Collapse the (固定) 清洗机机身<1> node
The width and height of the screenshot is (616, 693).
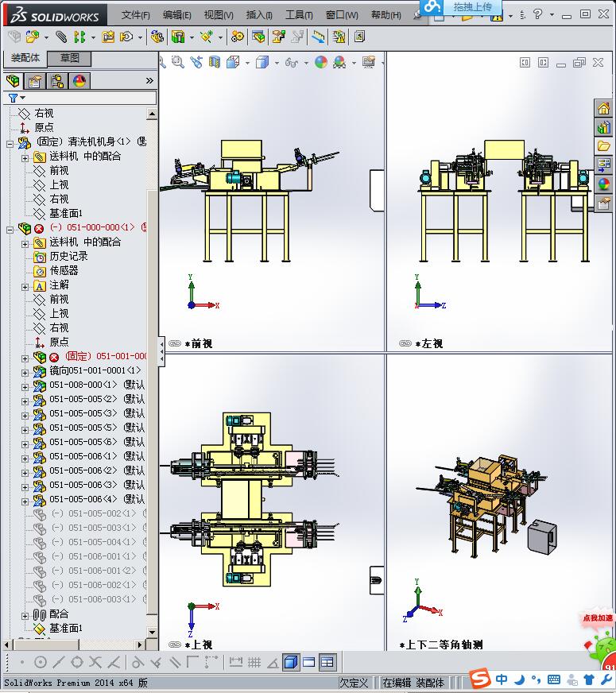[x=10, y=144]
